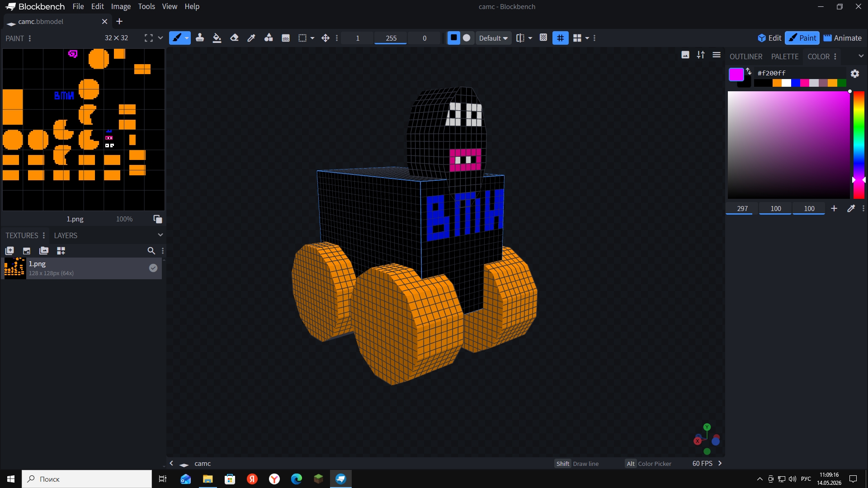The image size is (868, 488).
Task: Add current color to palette
Action: (834, 208)
